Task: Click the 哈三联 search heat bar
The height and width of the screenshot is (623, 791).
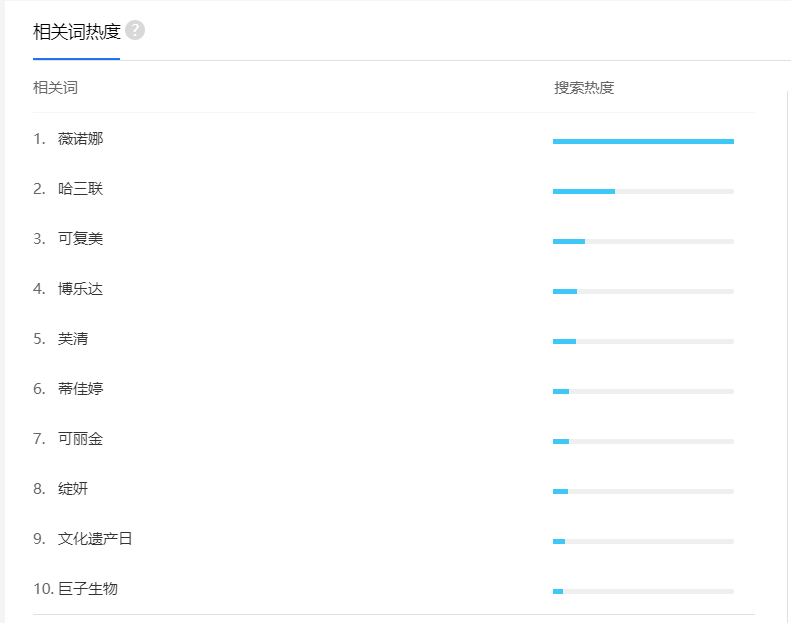Action: click(643, 191)
